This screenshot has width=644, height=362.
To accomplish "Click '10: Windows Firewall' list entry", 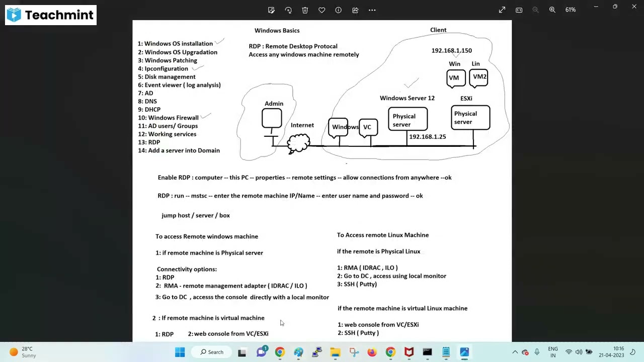I will [168, 118].
